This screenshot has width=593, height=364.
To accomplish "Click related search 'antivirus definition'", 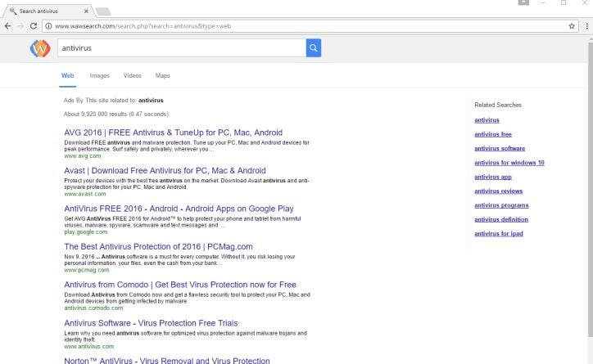I will 501,219.
